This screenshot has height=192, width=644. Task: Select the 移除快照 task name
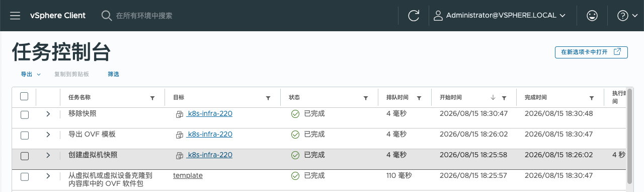point(82,114)
